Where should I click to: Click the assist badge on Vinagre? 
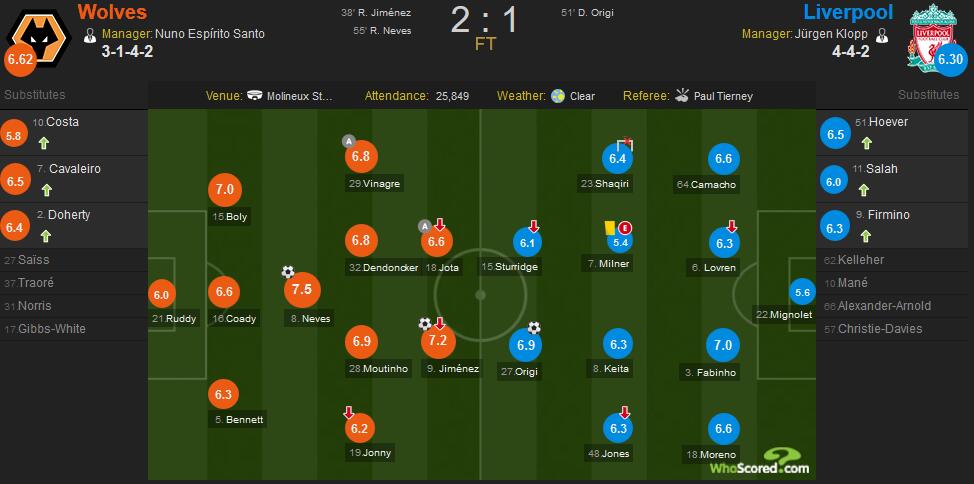(348, 140)
